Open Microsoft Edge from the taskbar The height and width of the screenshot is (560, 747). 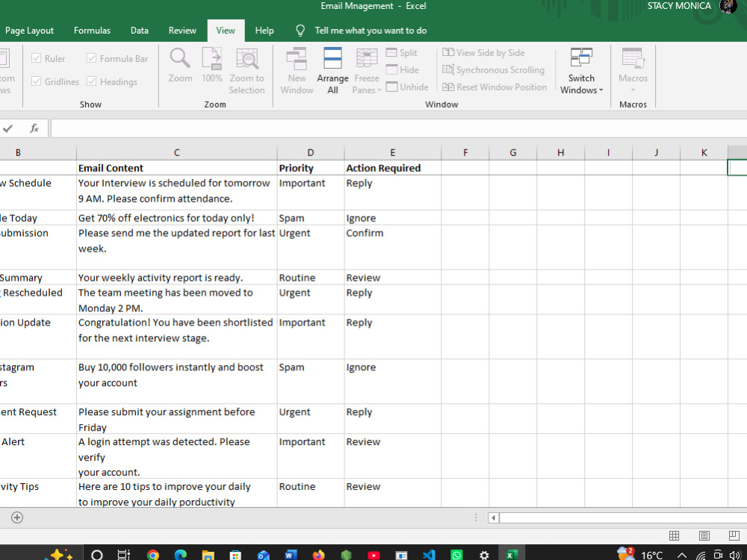[x=181, y=555]
